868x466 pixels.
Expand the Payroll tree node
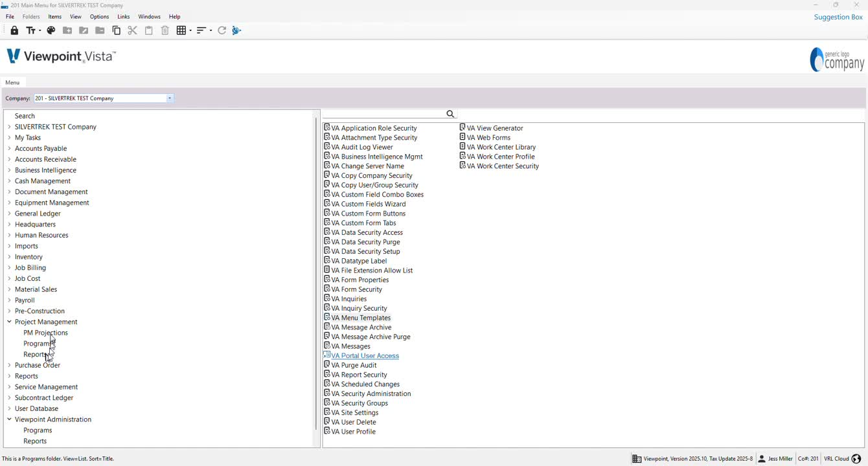[9, 300]
